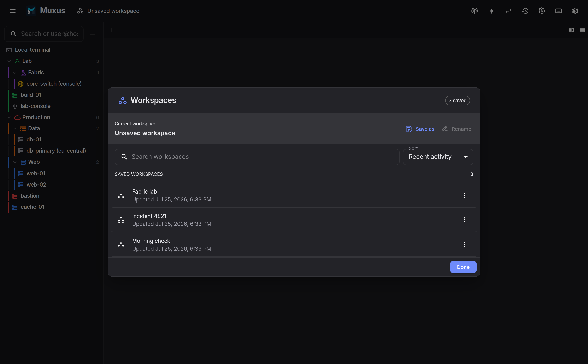Open the broadcast input icon in top bar
Viewport: 588px width, 364px height.
[475, 11]
